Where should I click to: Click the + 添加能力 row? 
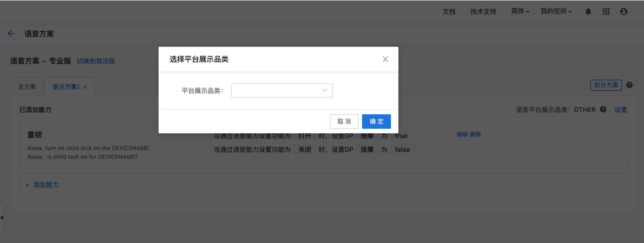pos(323,184)
